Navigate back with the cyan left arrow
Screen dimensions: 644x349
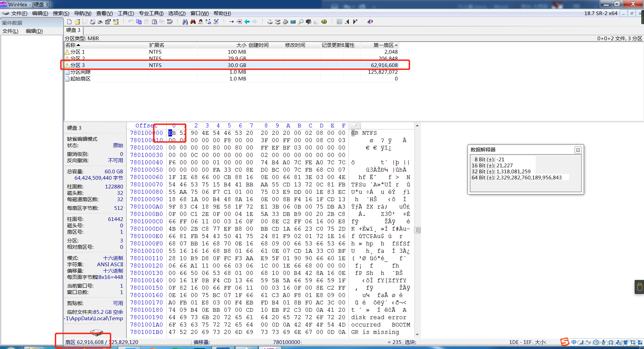(x=247, y=22)
